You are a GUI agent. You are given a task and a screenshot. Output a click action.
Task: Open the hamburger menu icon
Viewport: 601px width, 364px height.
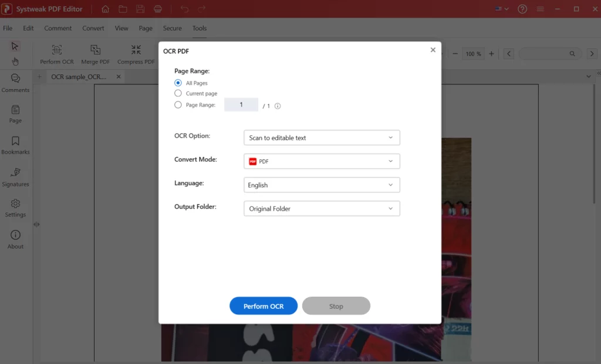point(540,9)
